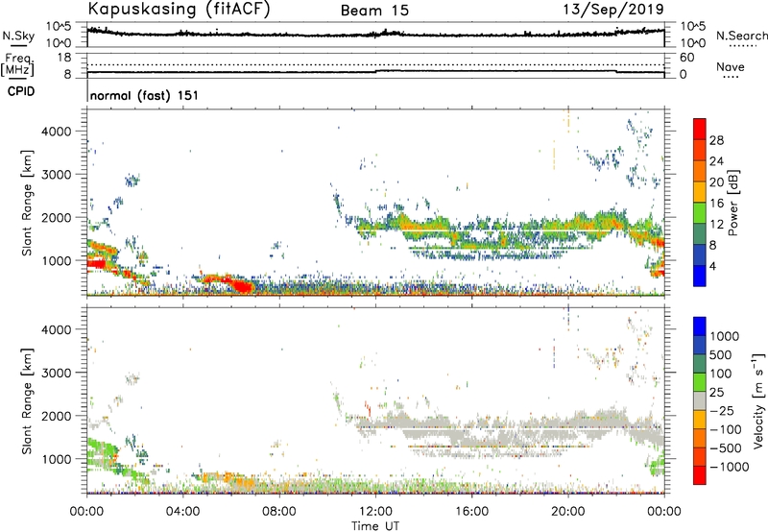Select the "normal (fast) 151" mode text
Image resolution: width=768 pixels, height=532 pixels.
145,95
